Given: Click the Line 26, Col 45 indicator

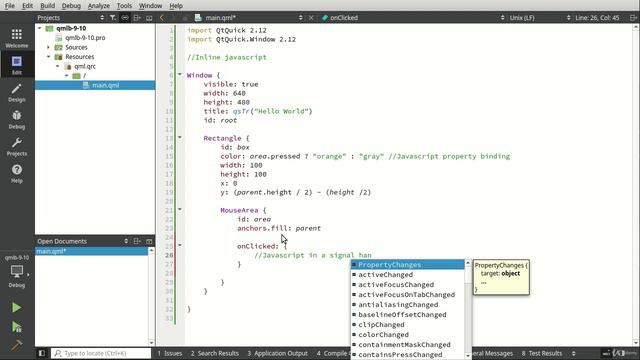Looking at the screenshot, I should 597,18.
